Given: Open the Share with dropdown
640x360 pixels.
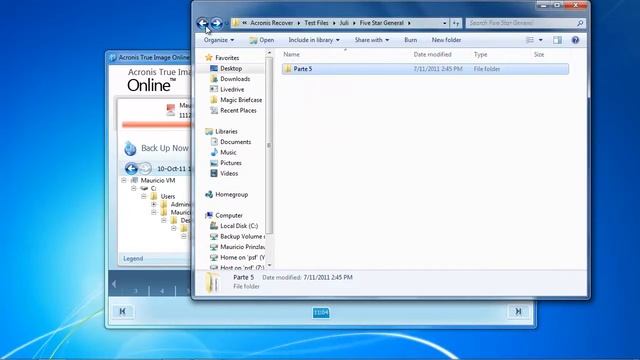Looking at the screenshot, I should 372,40.
